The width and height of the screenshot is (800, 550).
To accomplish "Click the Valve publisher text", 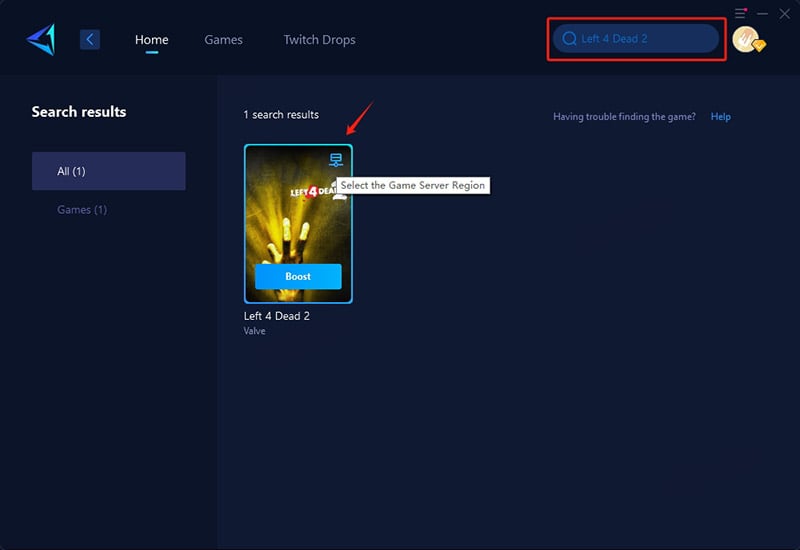I will (x=255, y=331).
